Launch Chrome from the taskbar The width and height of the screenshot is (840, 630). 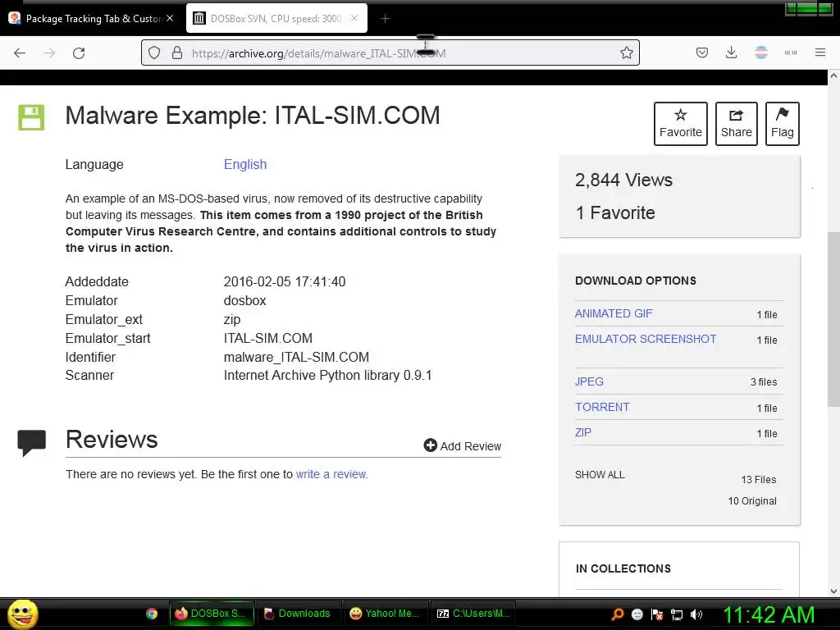[152, 614]
